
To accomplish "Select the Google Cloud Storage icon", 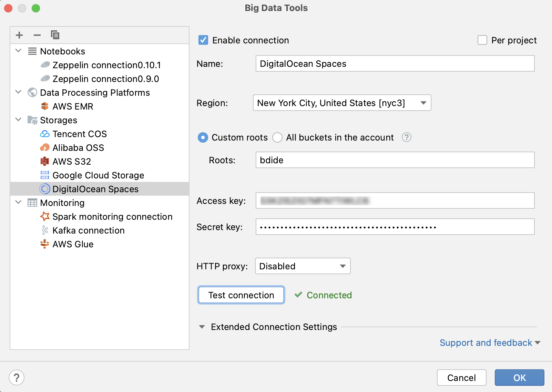I will pos(45,175).
